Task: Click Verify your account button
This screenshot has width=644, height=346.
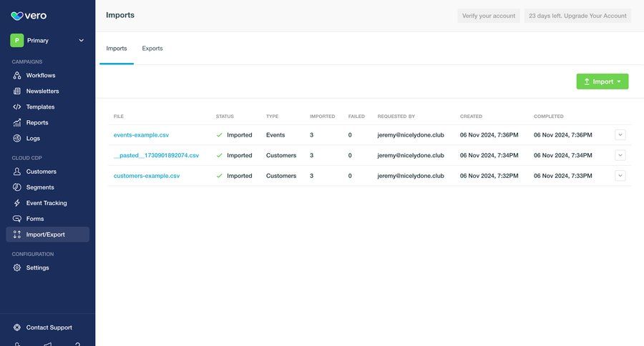Action: (488, 16)
